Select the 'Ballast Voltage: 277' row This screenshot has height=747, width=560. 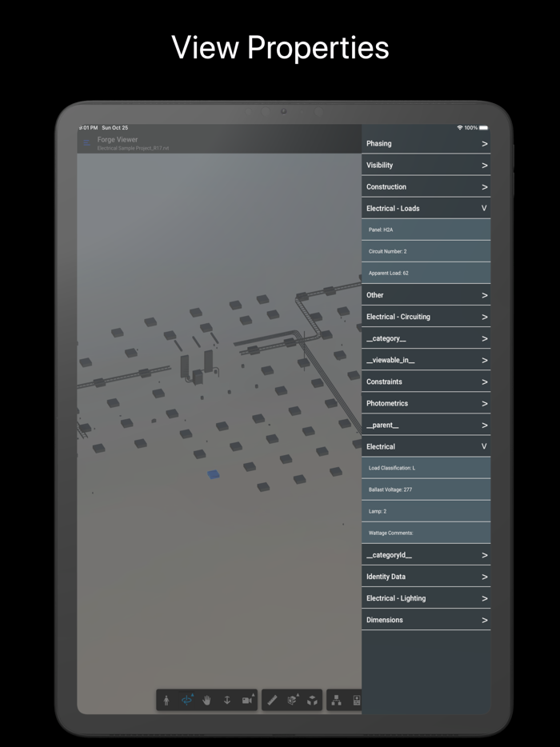pos(426,489)
